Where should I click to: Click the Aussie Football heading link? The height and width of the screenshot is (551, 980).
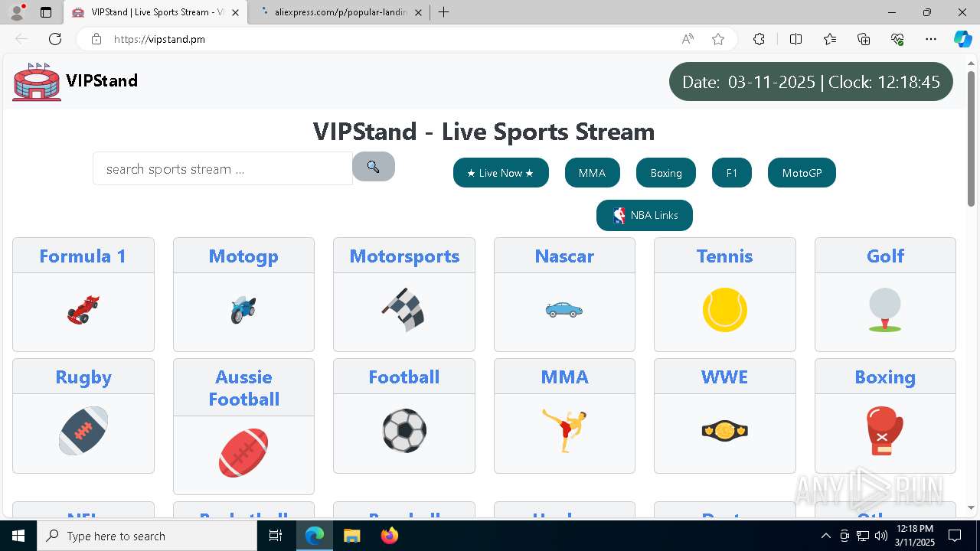(x=243, y=388)
